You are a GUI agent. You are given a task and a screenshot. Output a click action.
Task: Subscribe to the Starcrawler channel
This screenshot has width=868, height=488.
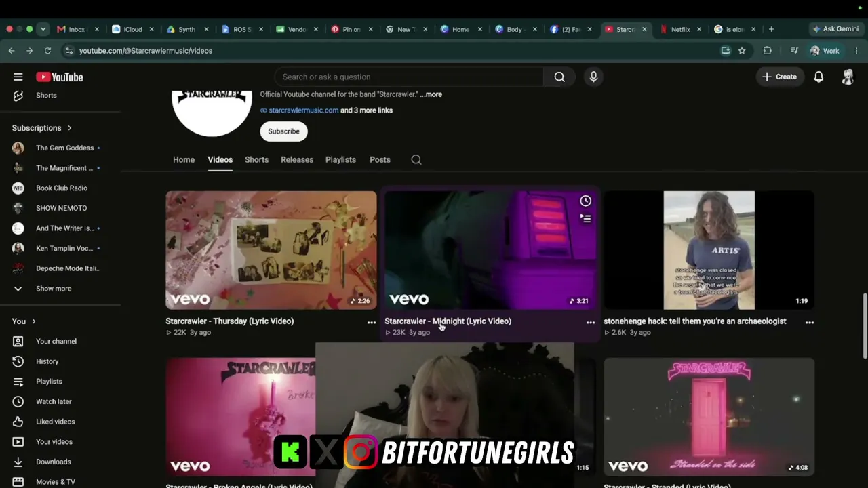tap(283, 131)
